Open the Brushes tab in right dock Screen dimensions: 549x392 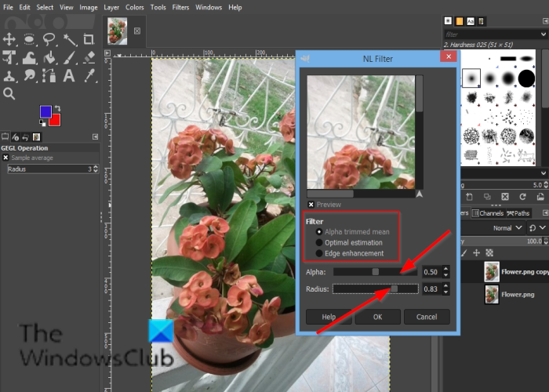(448, 21)
